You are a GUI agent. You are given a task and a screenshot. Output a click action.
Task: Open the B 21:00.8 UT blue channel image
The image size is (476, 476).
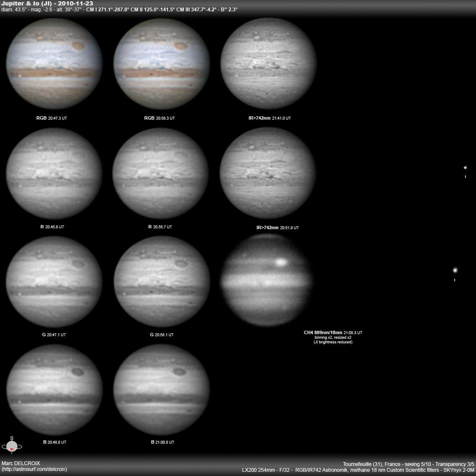click(x=162, y=390)
